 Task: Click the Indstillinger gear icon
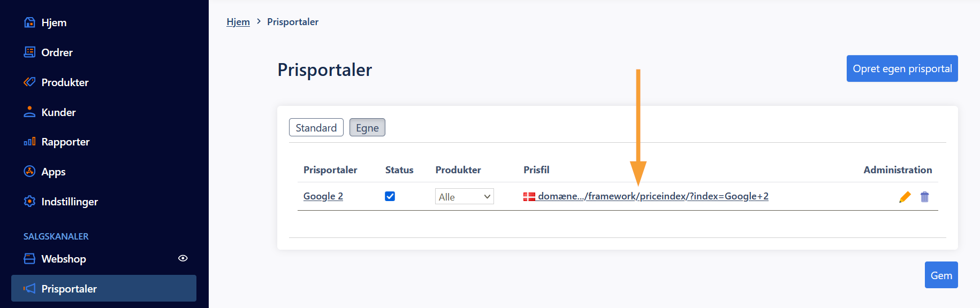(x=30, y=201)
